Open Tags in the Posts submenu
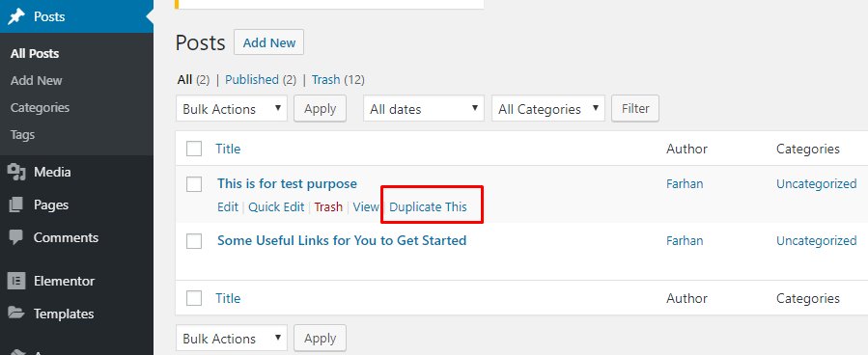 point(22,135)
